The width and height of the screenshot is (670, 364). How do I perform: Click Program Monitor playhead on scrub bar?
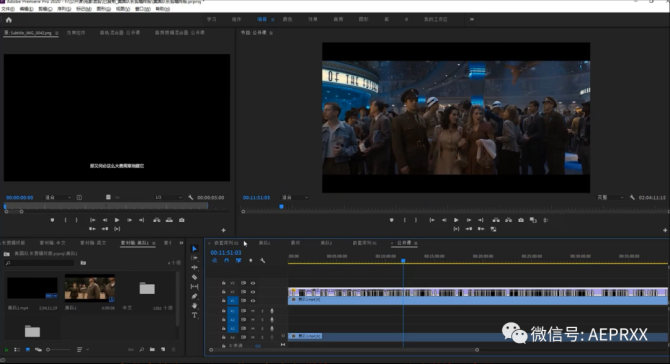[x=282, y=207]
